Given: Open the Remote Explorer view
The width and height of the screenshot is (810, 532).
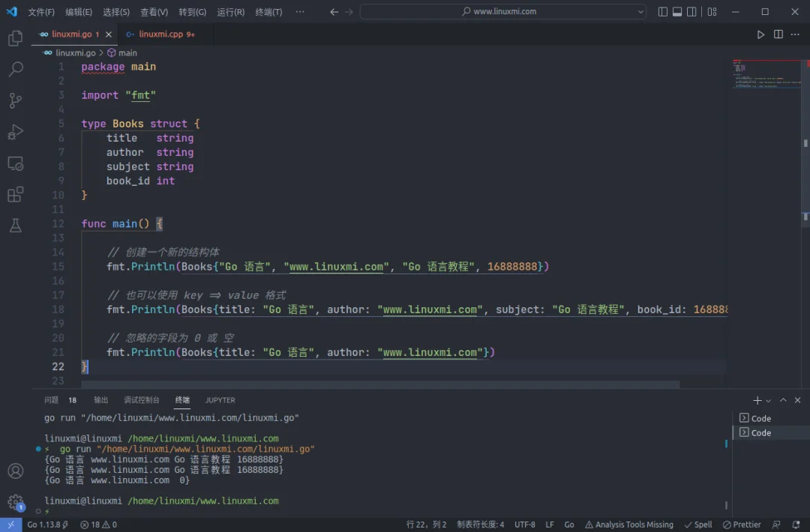Looking at the screenshot, I should (16, 163).
